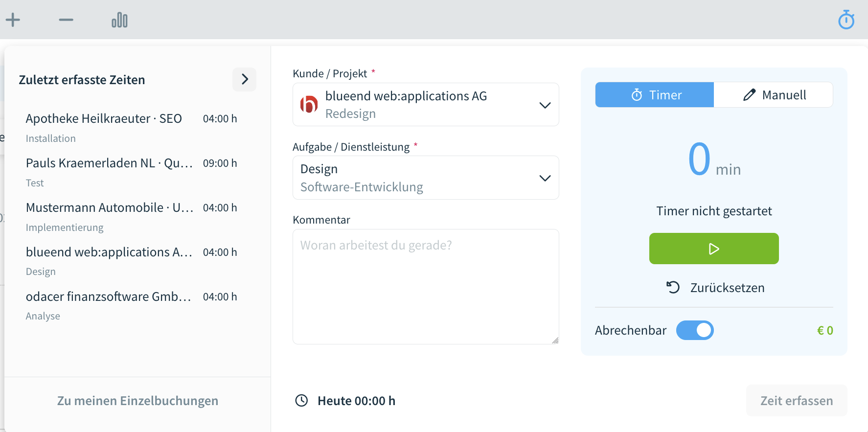Viewport: 868px width, 432px height.
Task: Click the Zeit erfassen button
Action: click(797, 401)
